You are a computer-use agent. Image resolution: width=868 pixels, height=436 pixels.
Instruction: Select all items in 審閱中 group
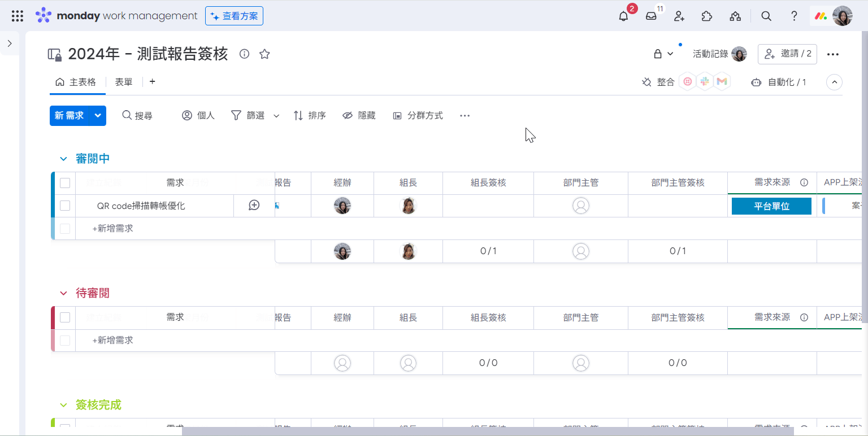coord(65,183)
